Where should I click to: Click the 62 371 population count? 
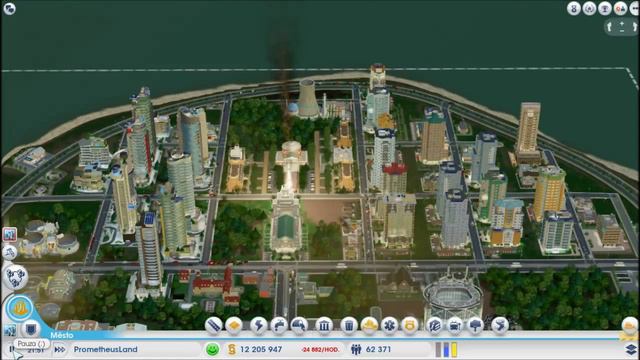[378, 349]
